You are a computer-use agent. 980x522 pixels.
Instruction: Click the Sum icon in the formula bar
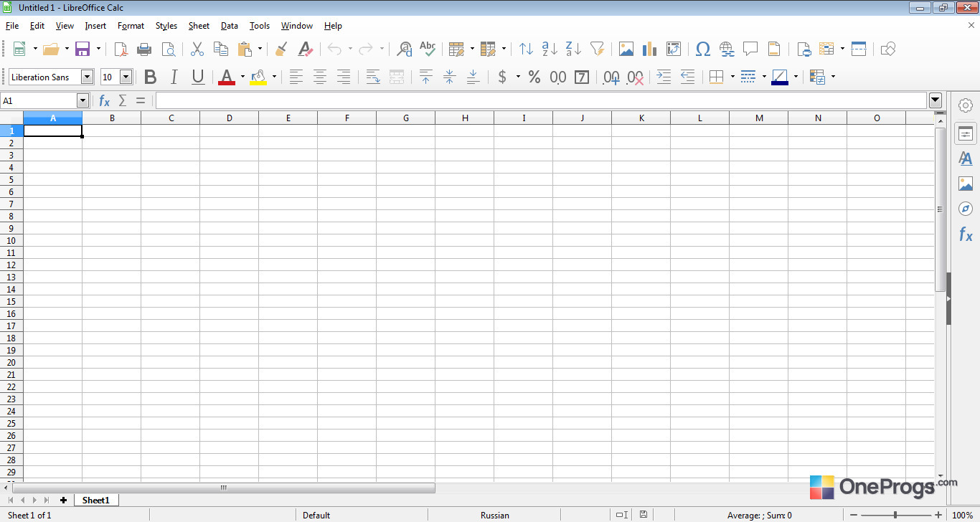pyautogui.click(x=123, y=100)
